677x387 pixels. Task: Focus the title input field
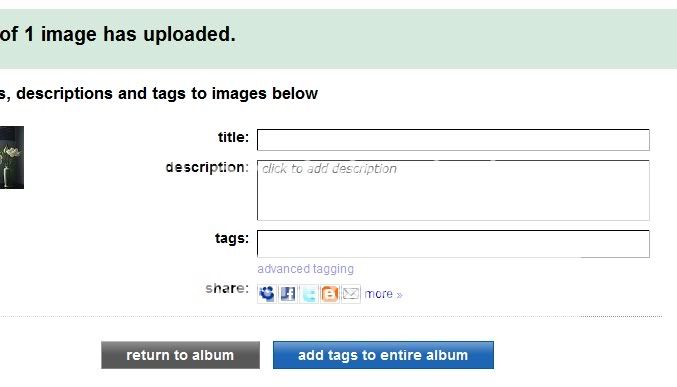coord(453,140)
